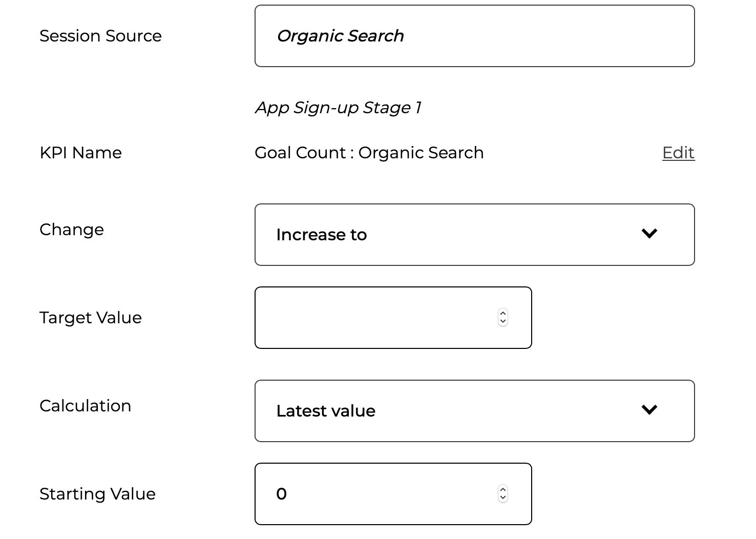The image size is (756, 539).
Task: Increase Starting Value with the up arrow
Action: [x=503, y=489]
